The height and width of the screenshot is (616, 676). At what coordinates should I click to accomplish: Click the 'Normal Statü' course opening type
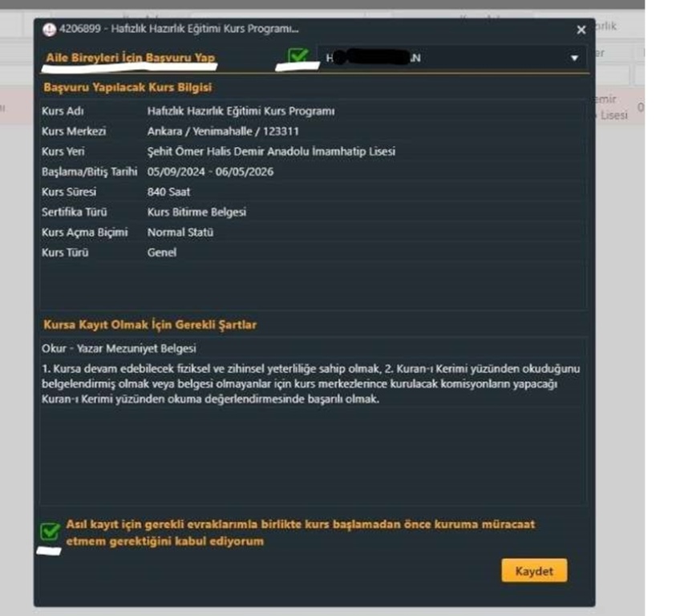pyautogui.click(x=180, y=233)
